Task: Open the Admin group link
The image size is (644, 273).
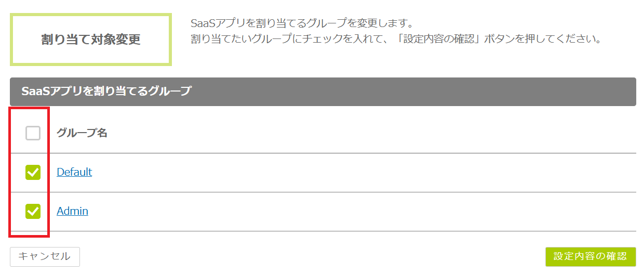Action: click(x=72, y=211)
